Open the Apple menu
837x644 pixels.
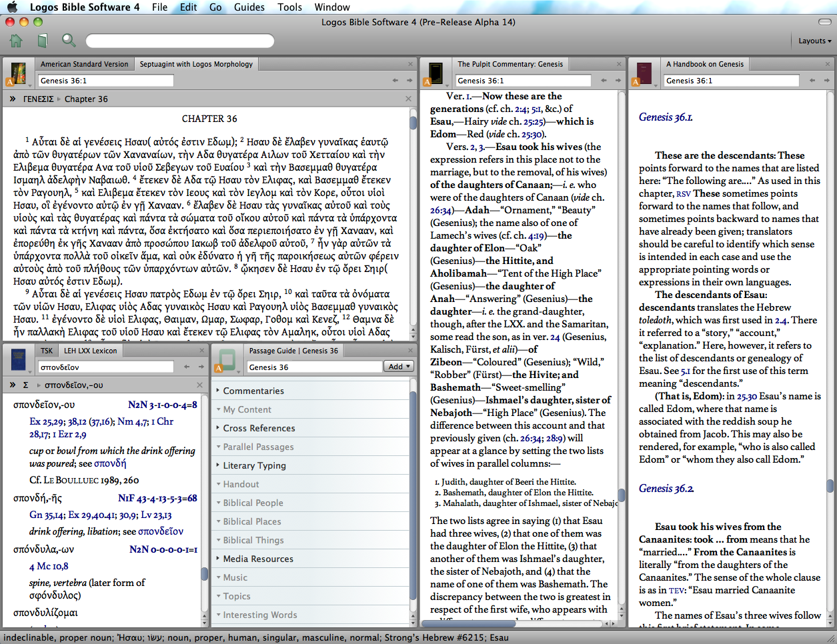[x=12, y=7]
